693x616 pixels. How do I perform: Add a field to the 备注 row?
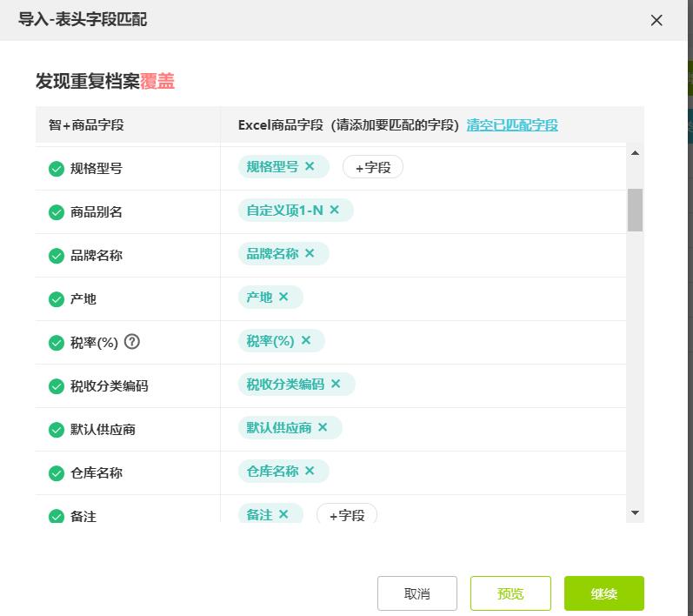[347, 515]
